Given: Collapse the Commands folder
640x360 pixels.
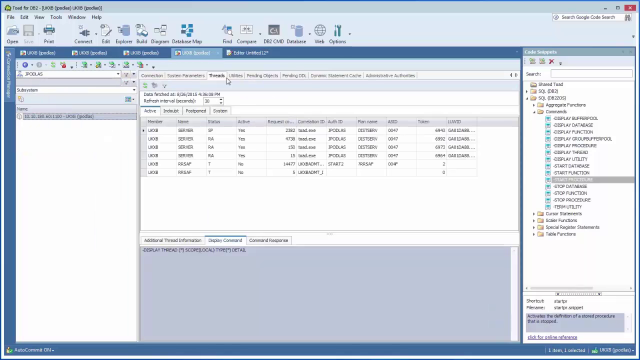Looking at the screenshot, I should click(534, 112).
